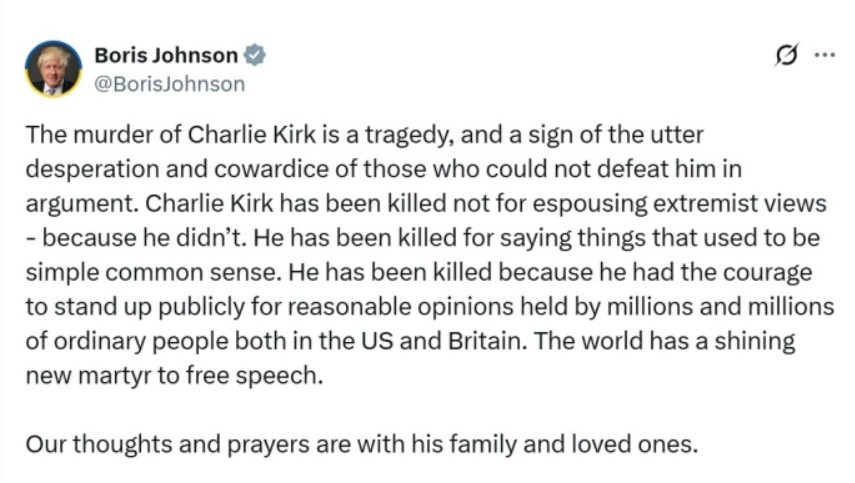The image size is (855, 483).
Task: Open the Grok explain-post icon
Action: tap(787, 55)
